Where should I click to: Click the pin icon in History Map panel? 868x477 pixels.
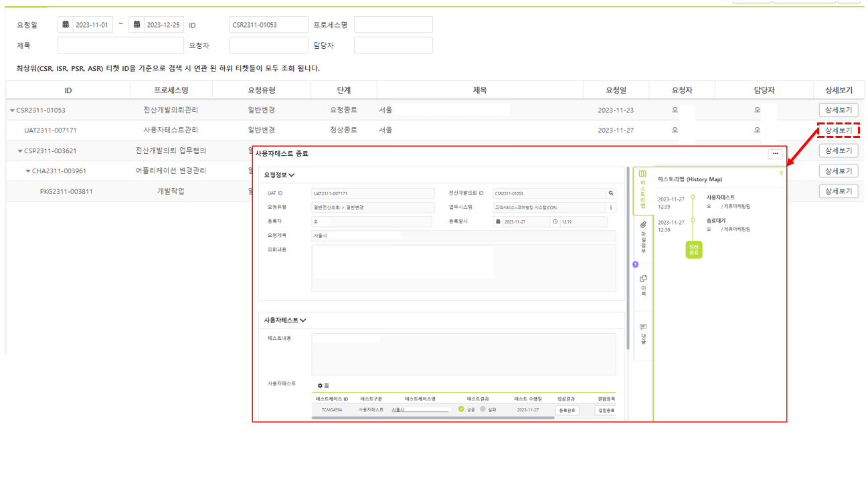(780, 173)
